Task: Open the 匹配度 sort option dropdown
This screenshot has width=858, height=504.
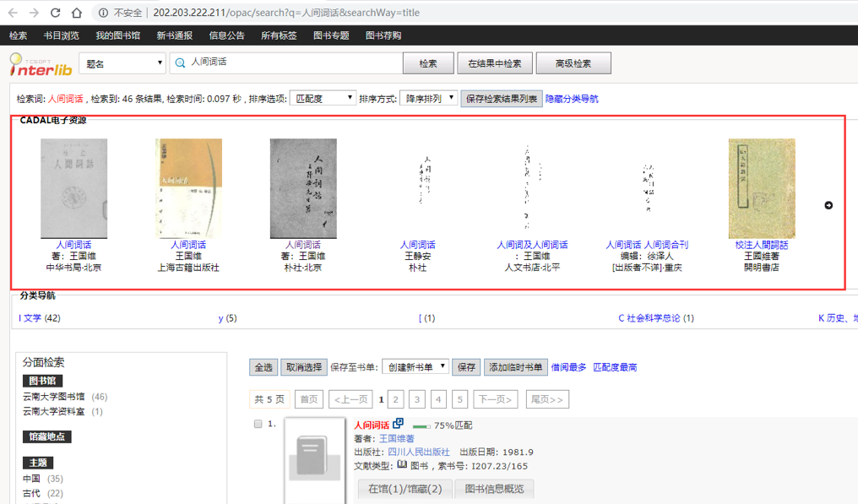Action: [x=323, y=99]
